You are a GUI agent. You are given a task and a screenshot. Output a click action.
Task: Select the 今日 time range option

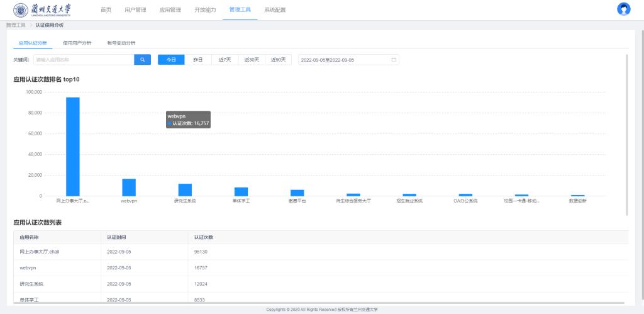170,60
